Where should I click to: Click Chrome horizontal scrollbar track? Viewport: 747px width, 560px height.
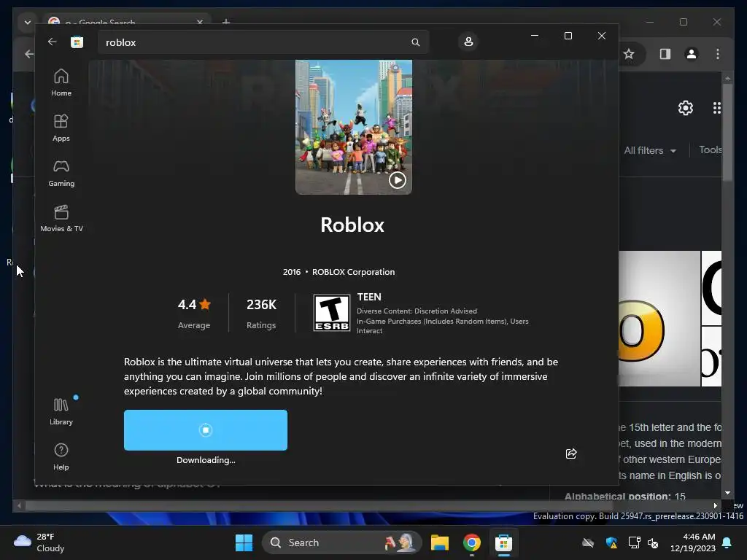[367, 505]
